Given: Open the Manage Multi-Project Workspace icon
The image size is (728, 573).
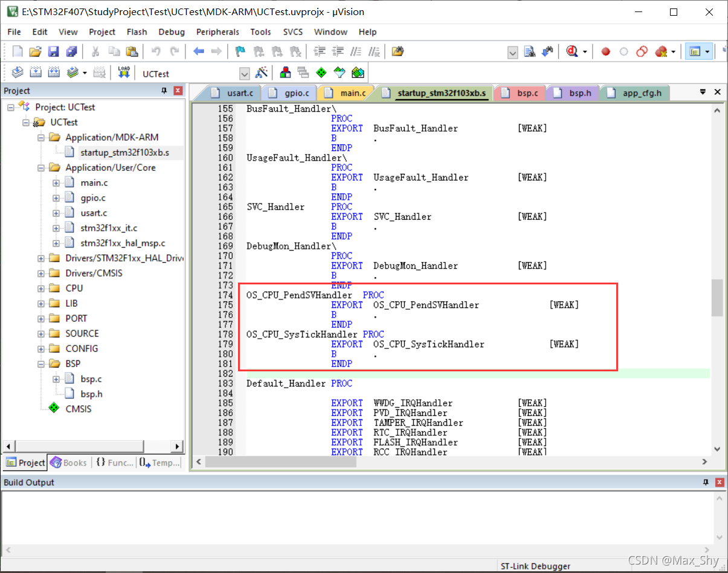Looking at the screenshot, I should [x=303, y=73].
